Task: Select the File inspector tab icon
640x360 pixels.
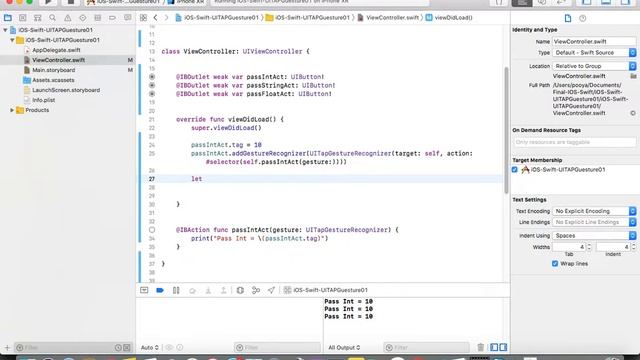Action: point(568,18)
